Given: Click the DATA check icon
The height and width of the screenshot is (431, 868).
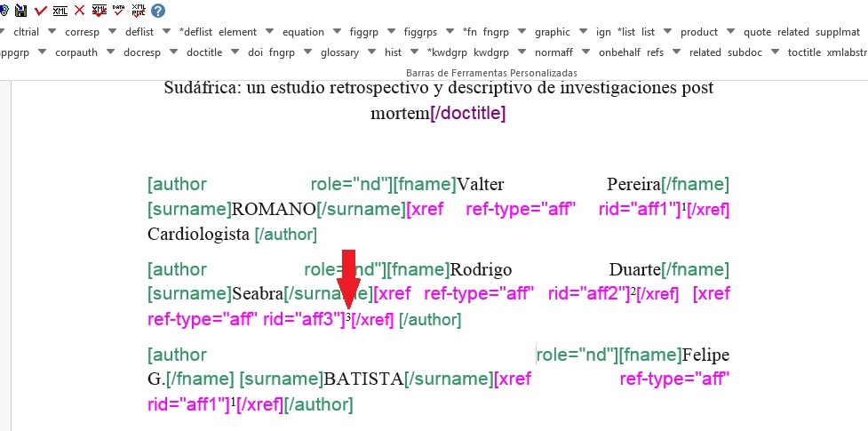Looking at the screenshot, I should click(x=118, y=11).
